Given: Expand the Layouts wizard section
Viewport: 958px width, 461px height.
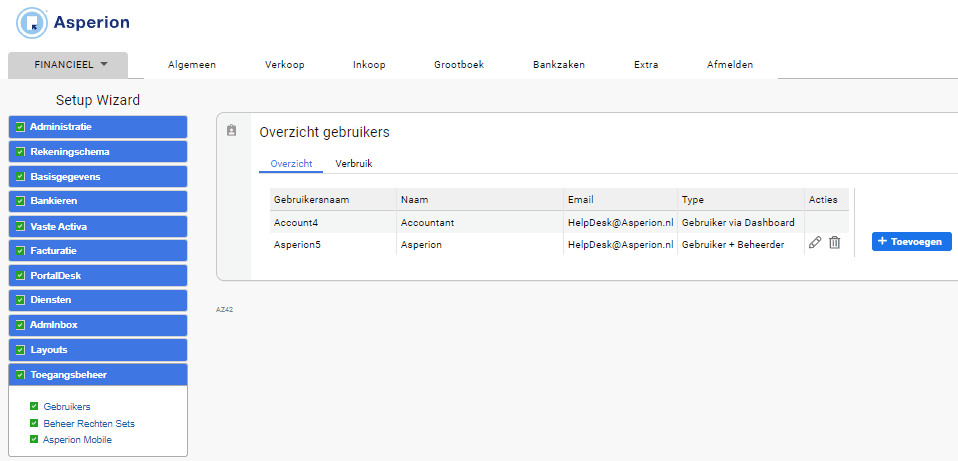Looking at the screenshot, I should pos(98,350).
